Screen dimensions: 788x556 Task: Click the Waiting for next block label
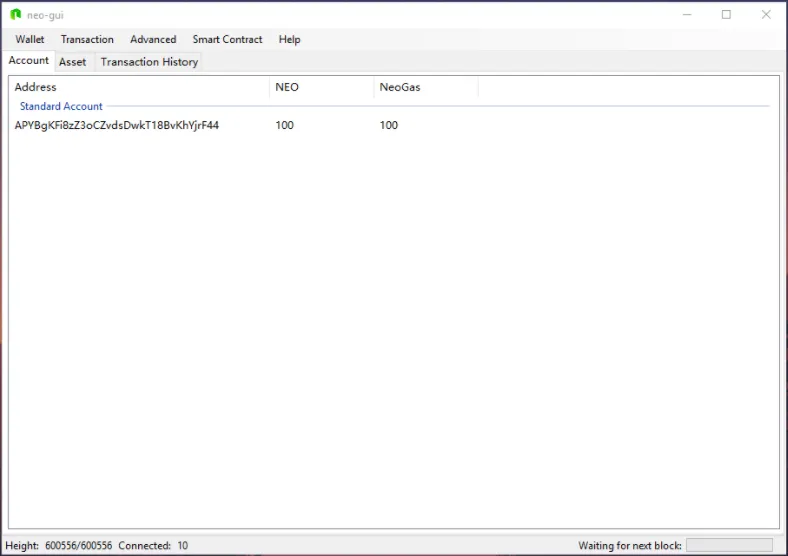point(630,545)
